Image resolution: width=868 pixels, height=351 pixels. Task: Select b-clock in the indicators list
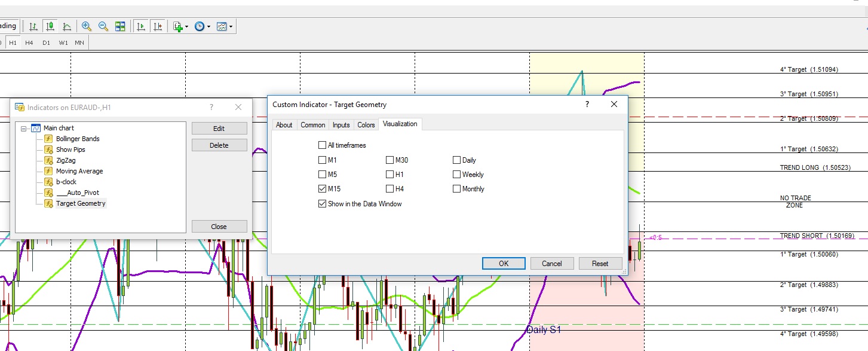click(66, 182)
